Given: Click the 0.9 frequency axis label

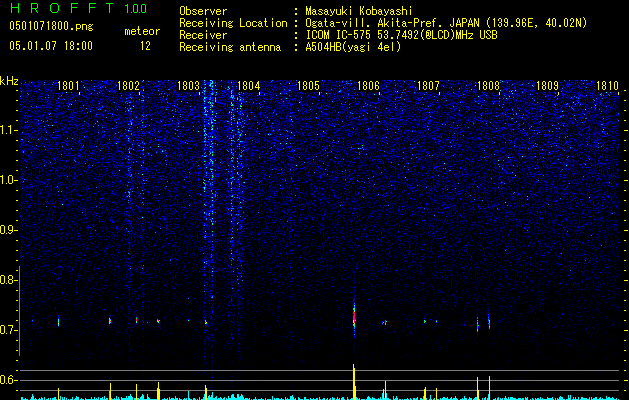Looking at the screenshot, I should (x=8, y=230).
